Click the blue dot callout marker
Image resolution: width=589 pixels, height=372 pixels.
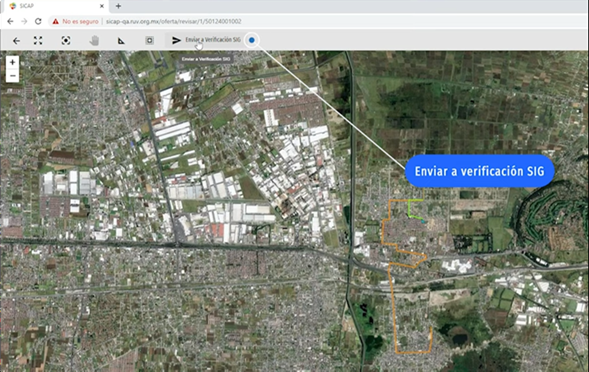point(252,40)
